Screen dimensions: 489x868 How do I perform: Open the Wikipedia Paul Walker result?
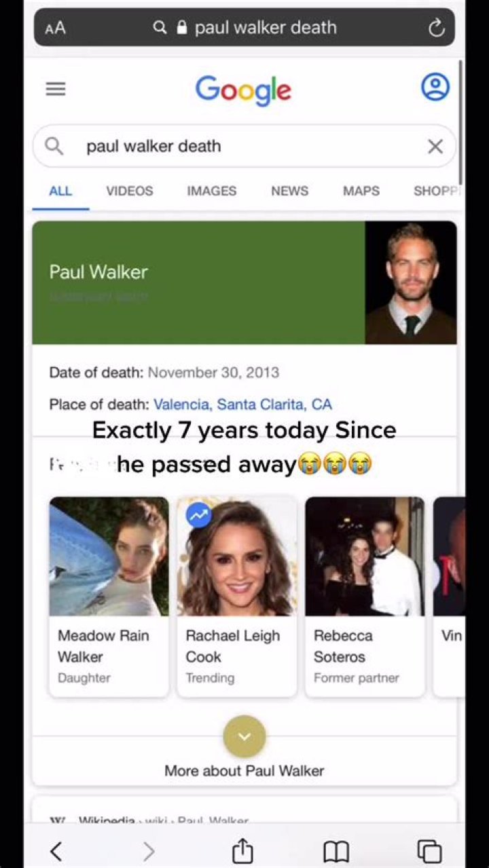pos(163,820)
